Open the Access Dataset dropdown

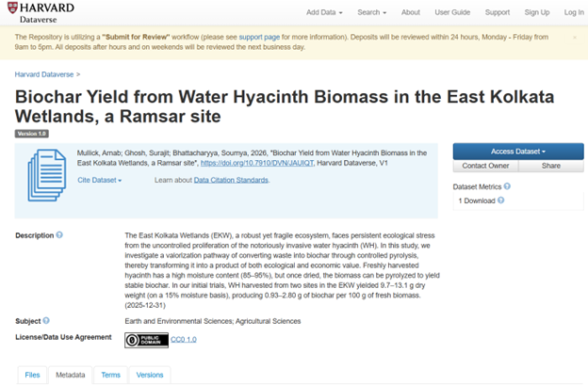tap(517, 151)
